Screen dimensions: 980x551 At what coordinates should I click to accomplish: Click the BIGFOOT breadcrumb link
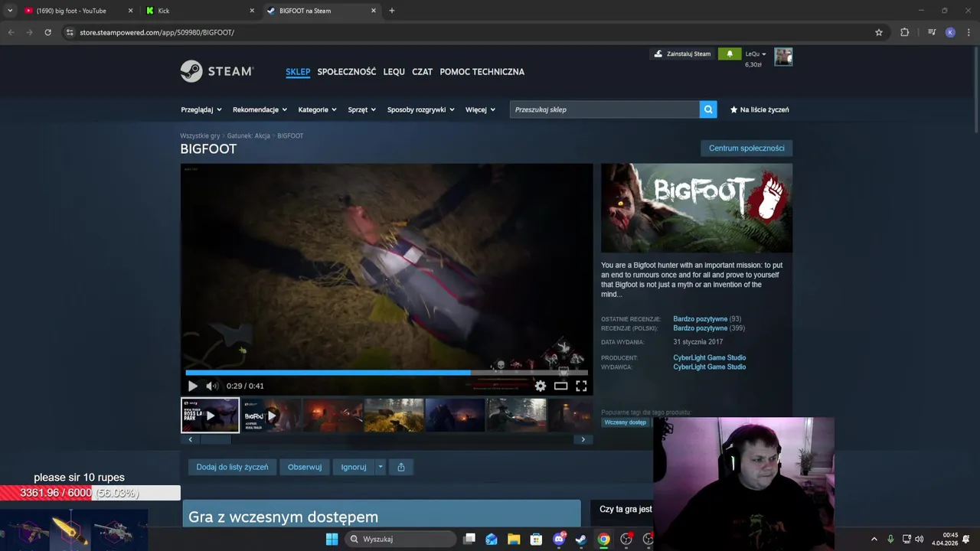pos(290,135)
